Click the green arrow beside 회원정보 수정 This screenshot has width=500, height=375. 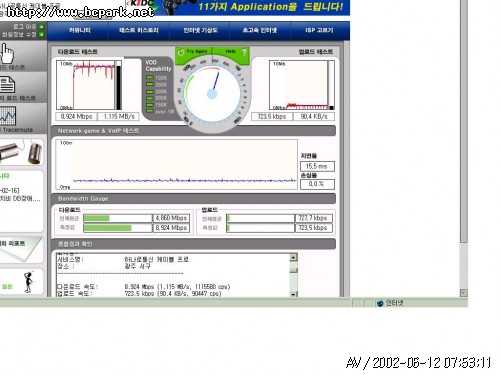pos(41,34)
